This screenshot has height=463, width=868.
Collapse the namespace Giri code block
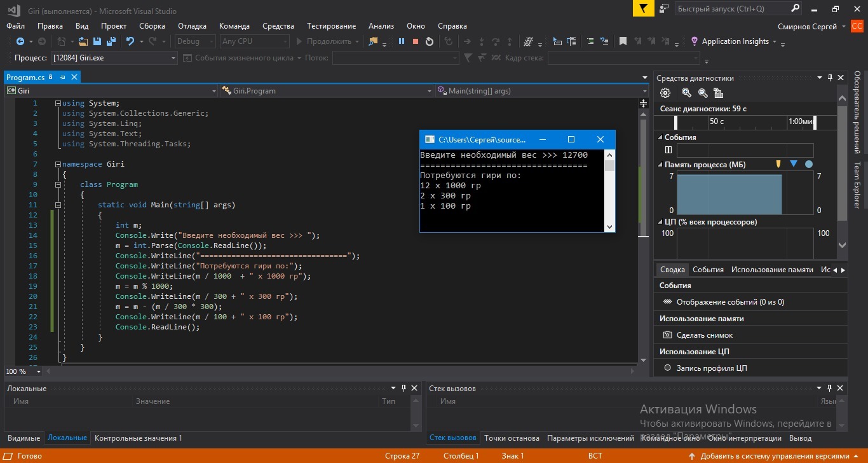coord(58,164)
